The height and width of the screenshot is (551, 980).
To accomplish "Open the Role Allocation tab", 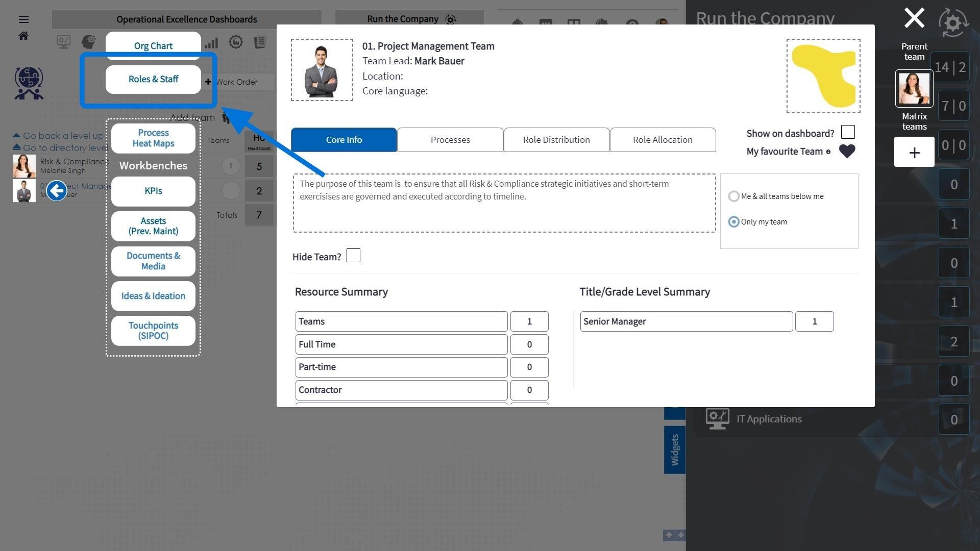I will click(663, 140).
